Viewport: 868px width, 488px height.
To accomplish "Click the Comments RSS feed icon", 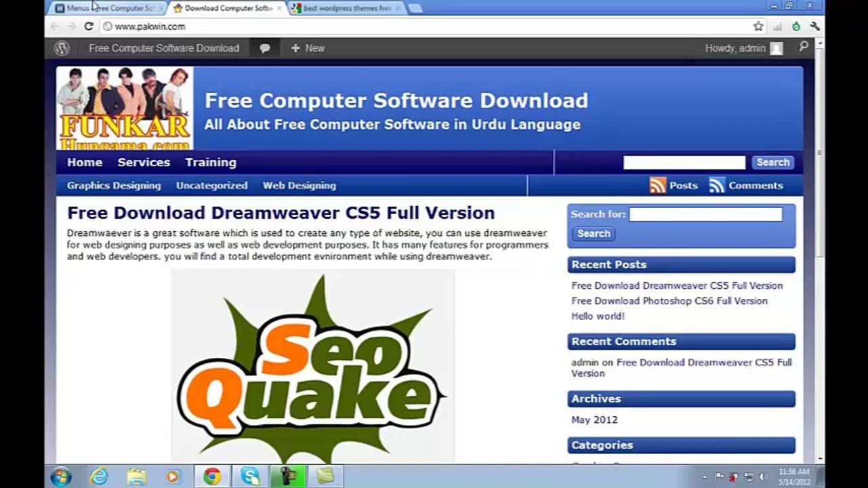I will click(x=717, y=185).
